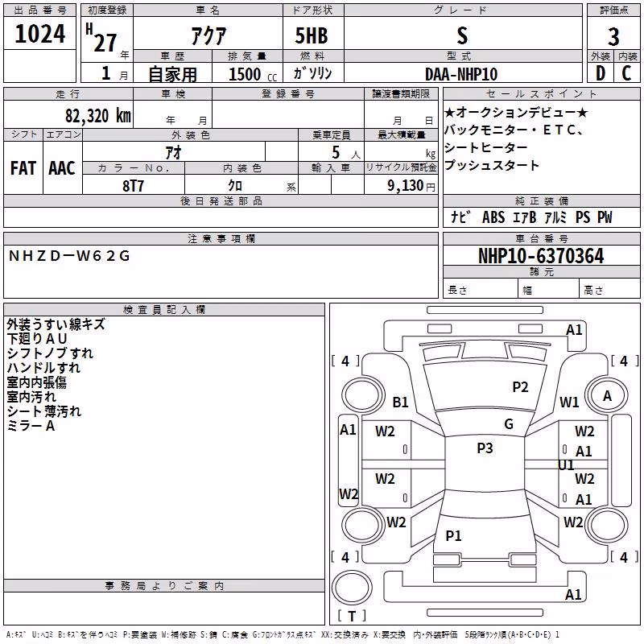Click the PS equipment entry
Screen dimensions: 644x644
582,217
